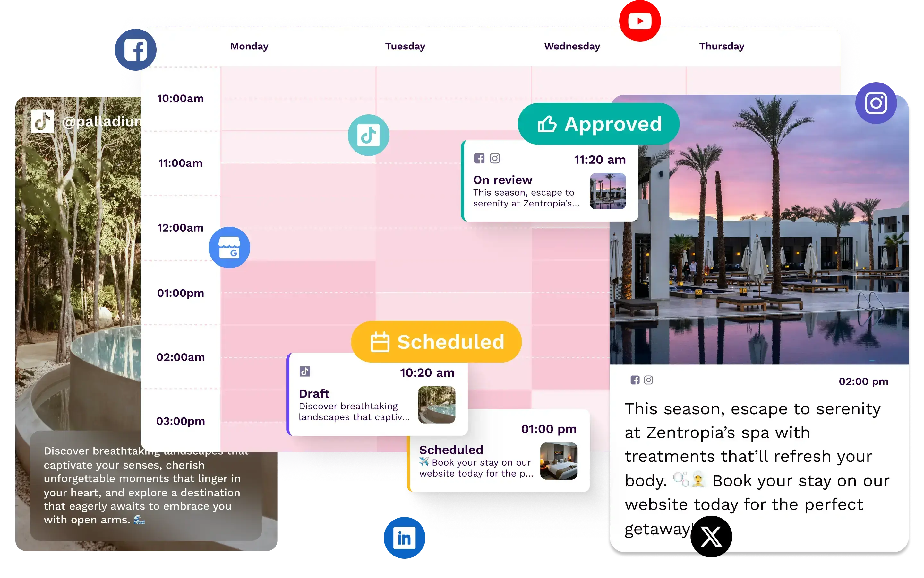Click the yellow Scheduled status badge
The image size is (924, 578).
pyautogui.click(x=436, y=342)
